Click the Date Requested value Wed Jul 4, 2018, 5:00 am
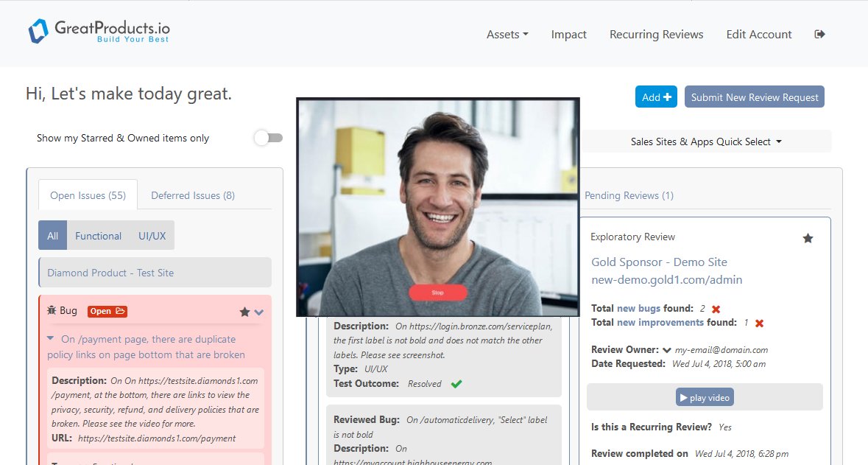 pyautogui.click(x=719, y=364)
